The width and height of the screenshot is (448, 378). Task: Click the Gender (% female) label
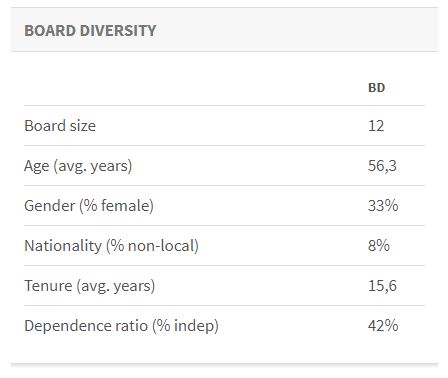click(x=89, y=206)
